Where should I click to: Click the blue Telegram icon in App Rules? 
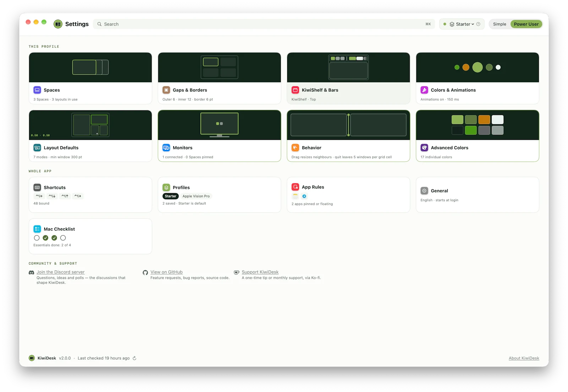pos(304,196)
